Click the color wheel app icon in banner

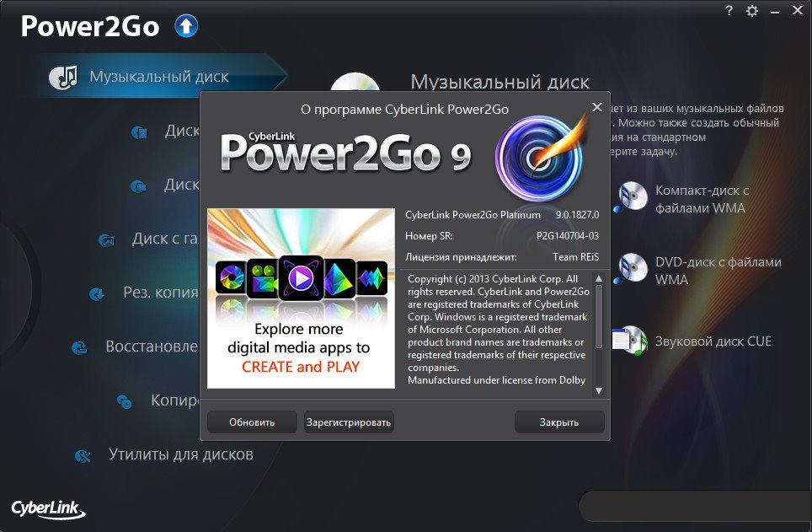[x=231, y=277]
